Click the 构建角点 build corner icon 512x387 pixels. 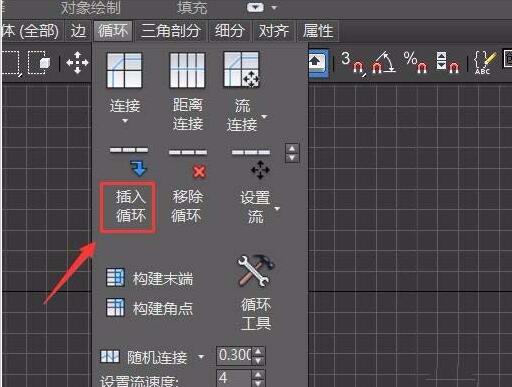point(115,307)
